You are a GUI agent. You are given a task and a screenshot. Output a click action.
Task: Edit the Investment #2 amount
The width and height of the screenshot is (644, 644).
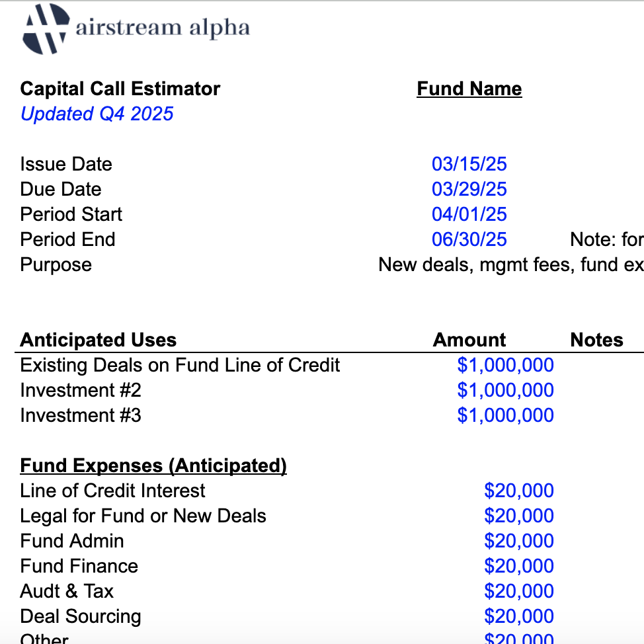pyautogui.click(x=505, y=390)
